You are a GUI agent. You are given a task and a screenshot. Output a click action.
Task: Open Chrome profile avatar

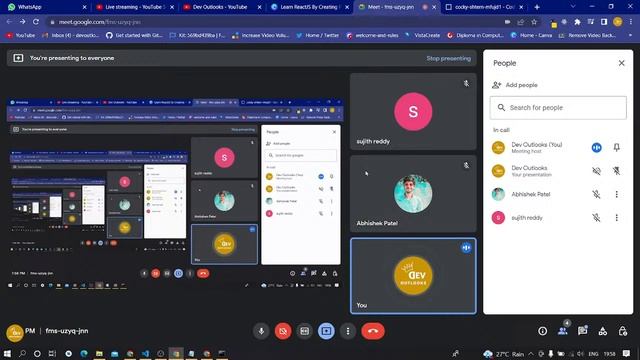click(618, 22)
